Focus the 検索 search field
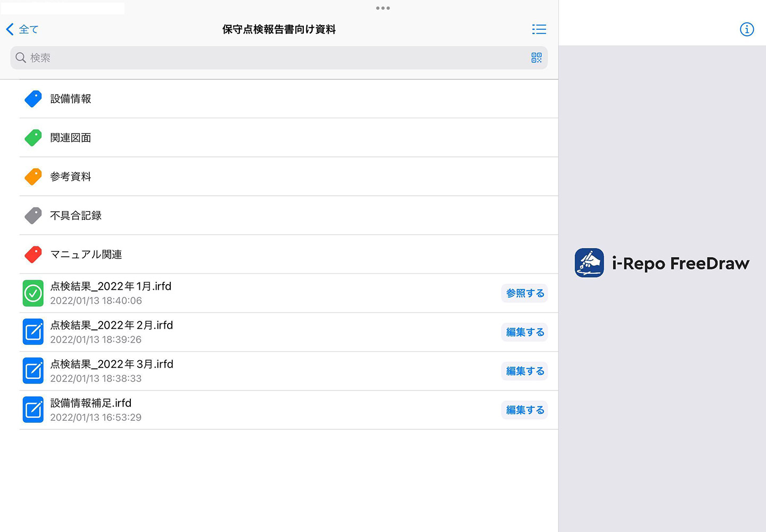Image resolution: width=766 pixels, height=532 pixels. coord(266,57)
